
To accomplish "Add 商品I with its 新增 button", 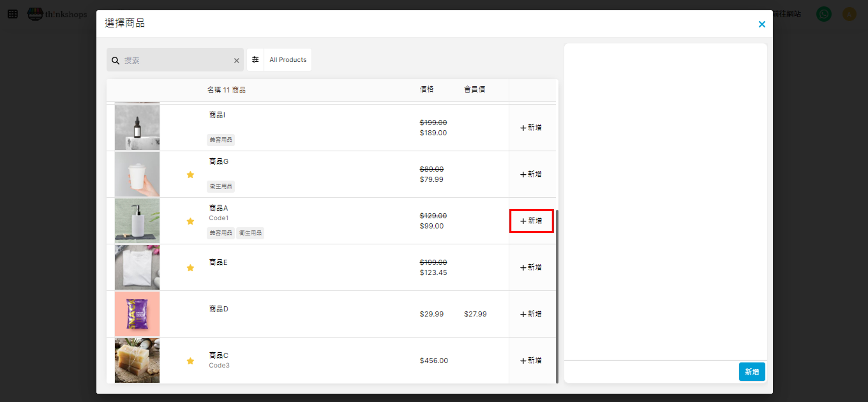I will click(x=531, y=128).
